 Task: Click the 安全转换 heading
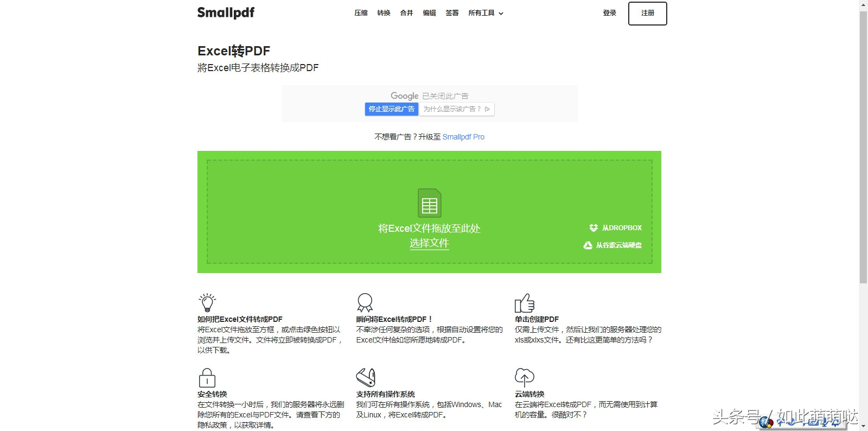point(212,394)
